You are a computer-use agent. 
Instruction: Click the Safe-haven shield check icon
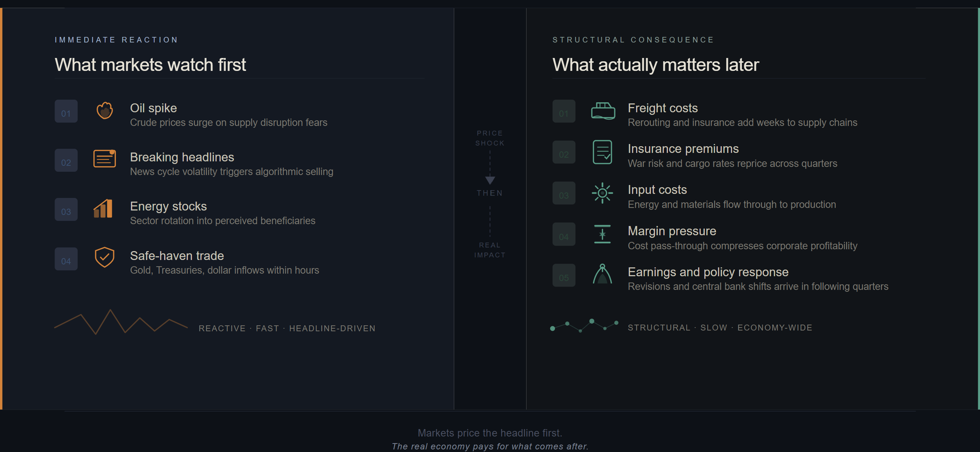tap(105, 257)
